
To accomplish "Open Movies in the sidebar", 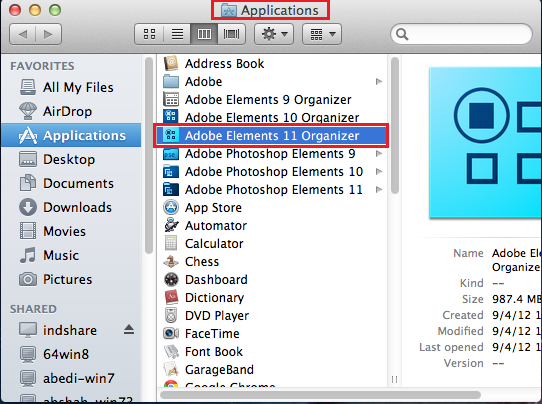I will click(71, 231).
